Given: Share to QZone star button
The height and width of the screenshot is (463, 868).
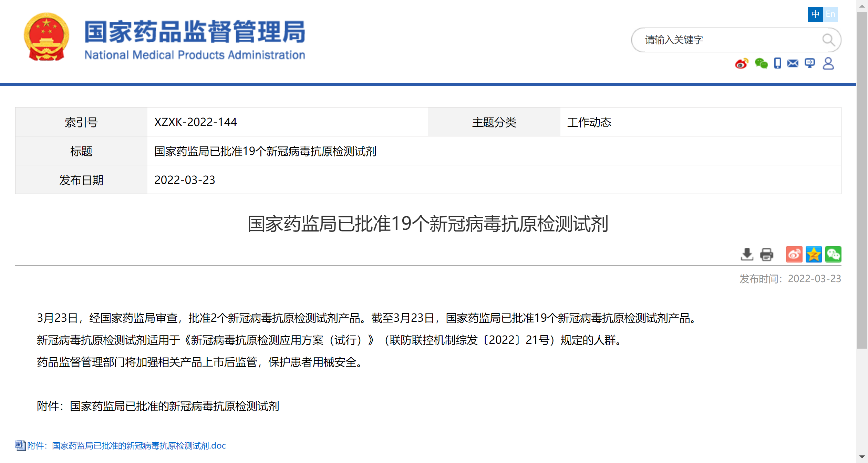Looking at the screenshot, I should coord(814,254).
